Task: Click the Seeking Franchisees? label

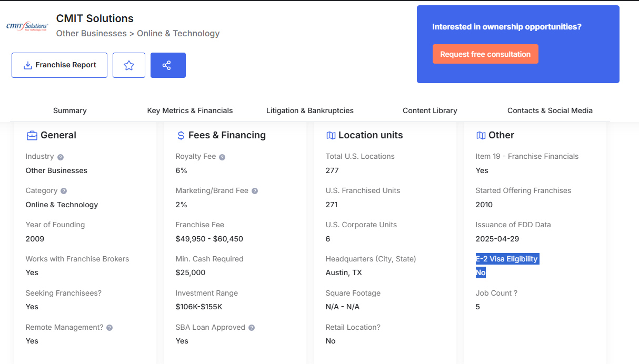Action: (x=64, y=293)
